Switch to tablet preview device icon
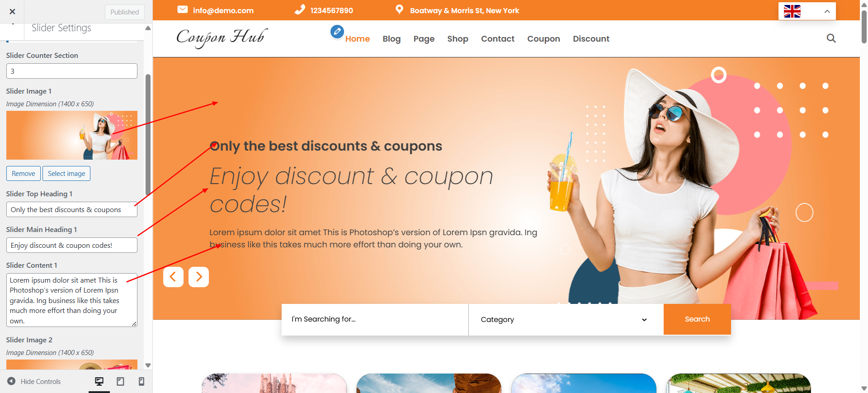 [x=120, y=381]
